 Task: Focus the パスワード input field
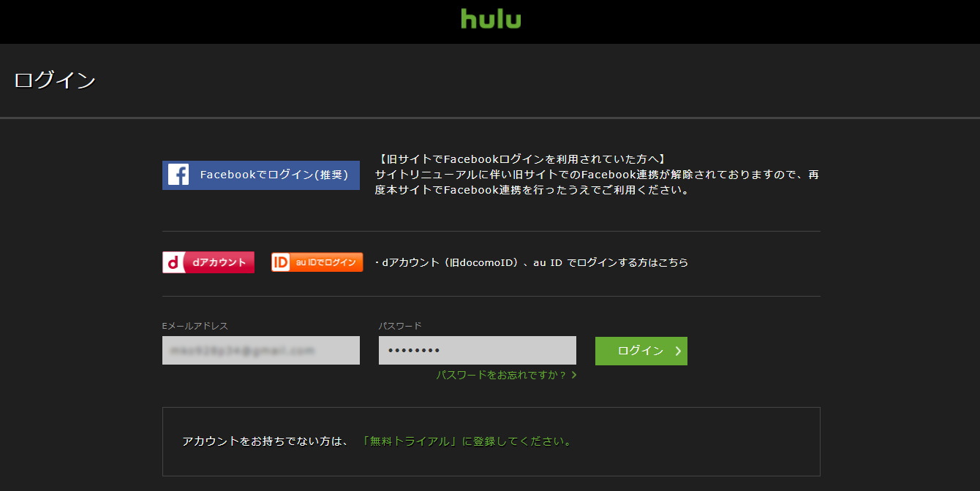pos(477,351)
